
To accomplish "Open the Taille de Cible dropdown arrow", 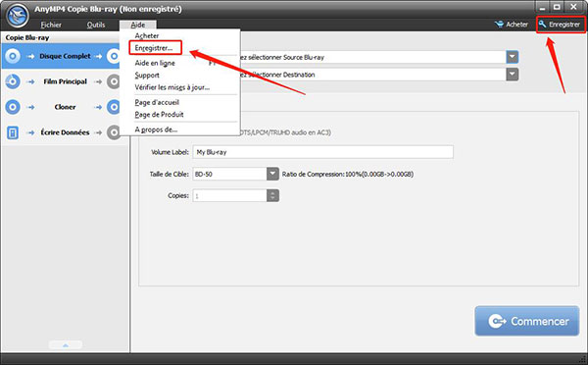I will 272,174.
